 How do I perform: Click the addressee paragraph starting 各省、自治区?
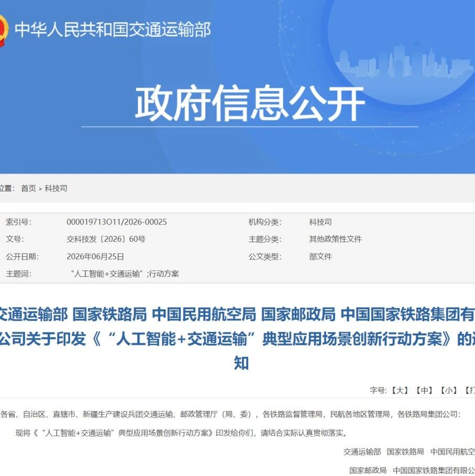pyautogui.click(x=231, y=414)
